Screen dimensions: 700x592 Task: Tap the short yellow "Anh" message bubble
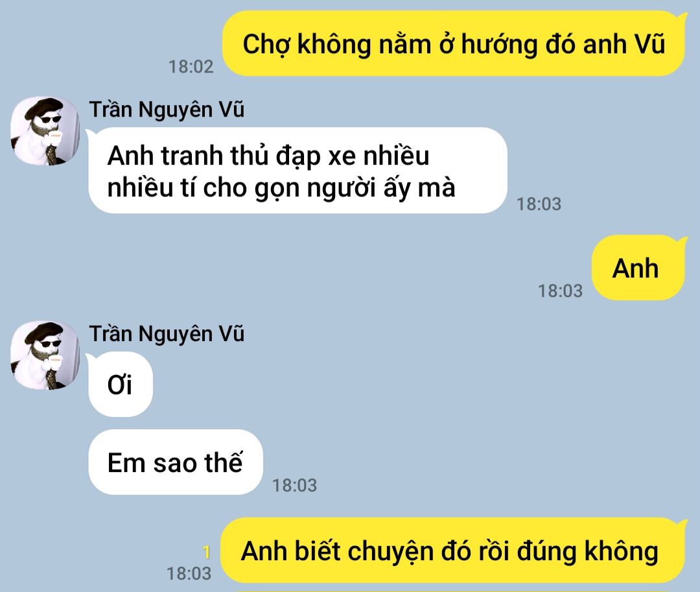pyautogui.click(x=639, y=268)
